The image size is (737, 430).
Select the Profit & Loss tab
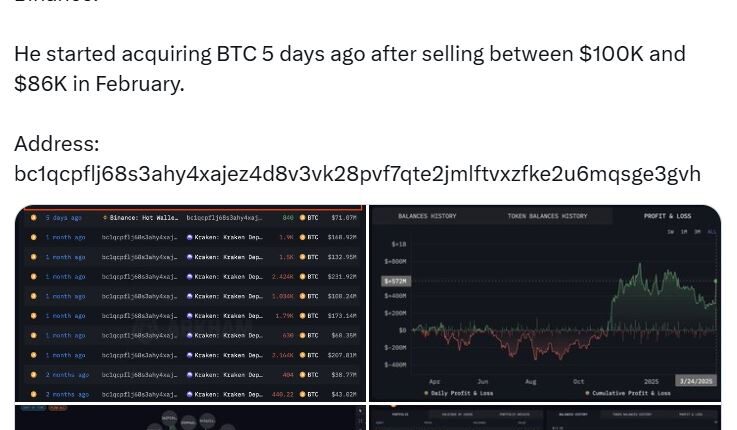pos(667,216)
